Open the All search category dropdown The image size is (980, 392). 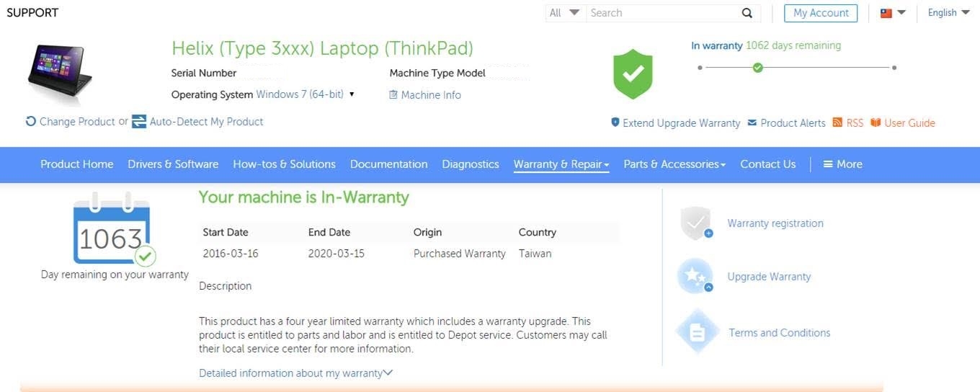pos(565,13)
